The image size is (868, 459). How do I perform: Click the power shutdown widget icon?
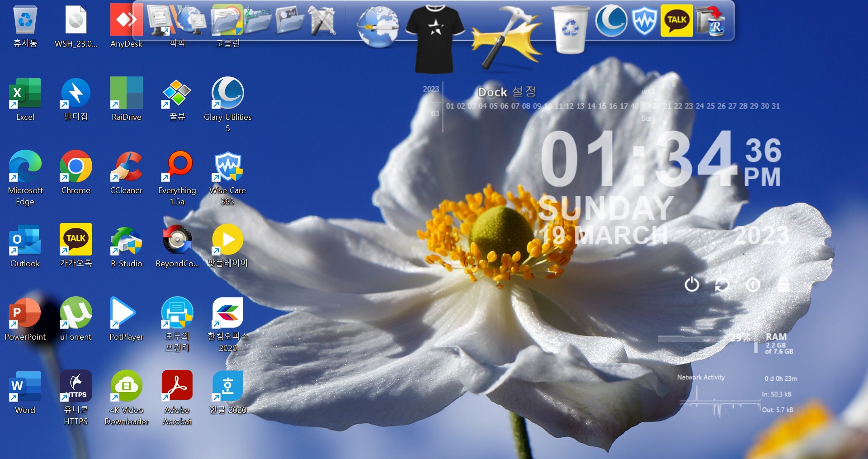(692, 285)
